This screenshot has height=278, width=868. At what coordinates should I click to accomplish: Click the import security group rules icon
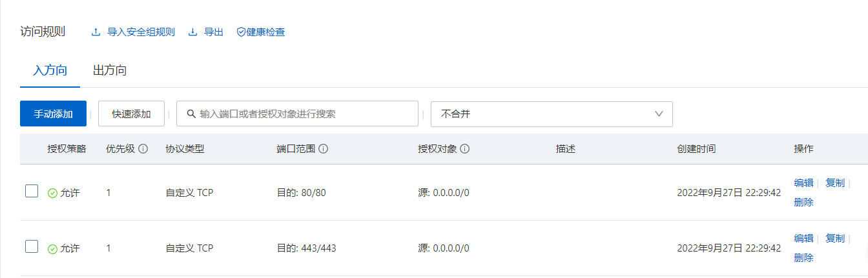pyautogui.click(x=96, y=32)
